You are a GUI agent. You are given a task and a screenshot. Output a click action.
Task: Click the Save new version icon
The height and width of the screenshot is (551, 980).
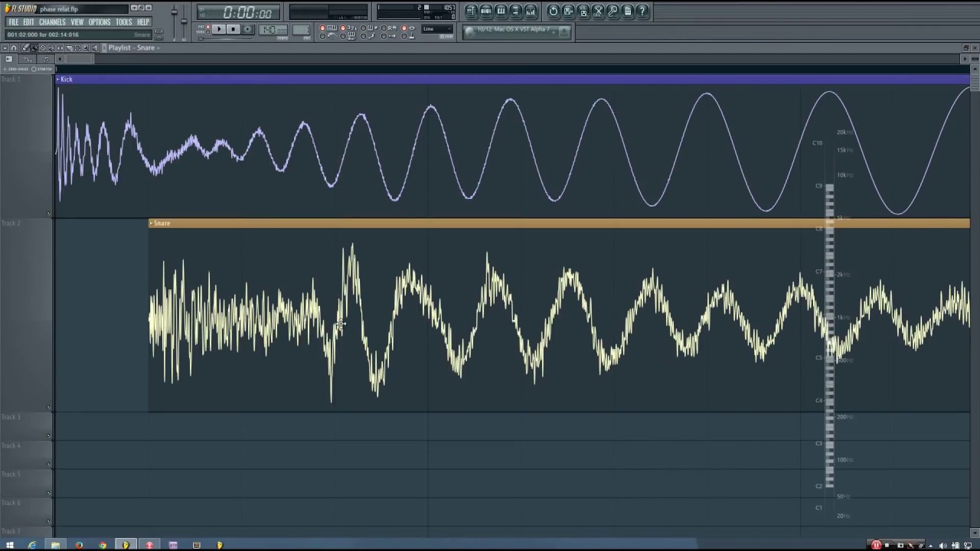pos(583,11)
